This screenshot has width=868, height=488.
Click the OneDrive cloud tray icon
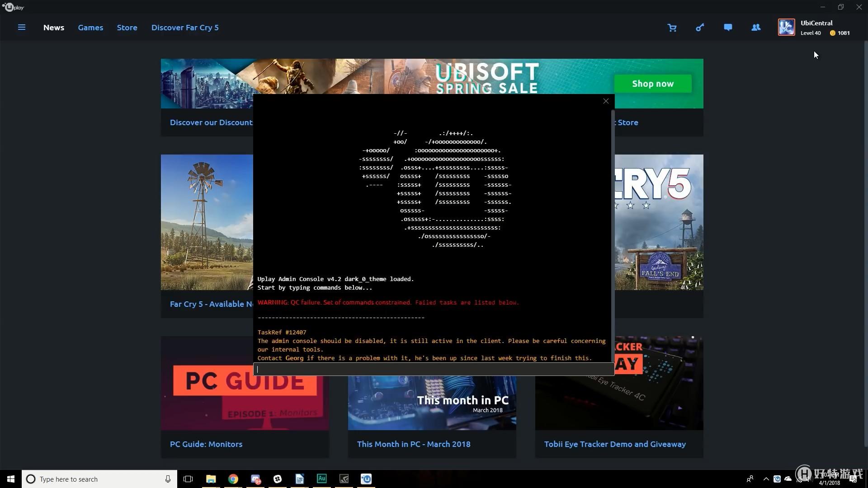click(x=788, y=479)
